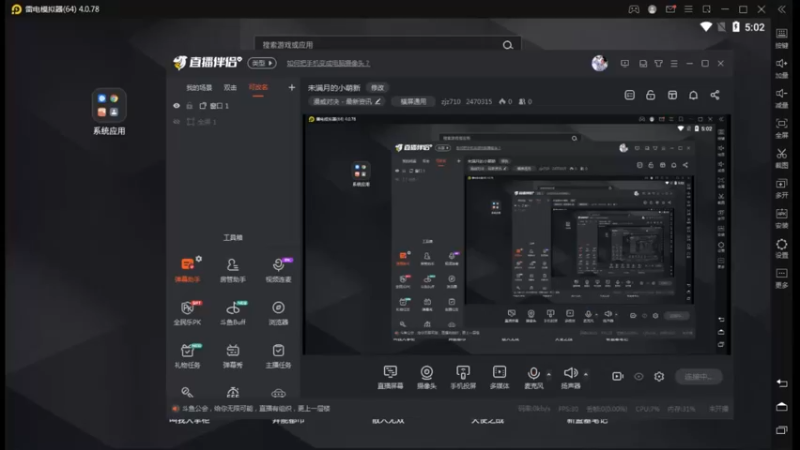Open the 房管助手 room manager assistant

233,270
